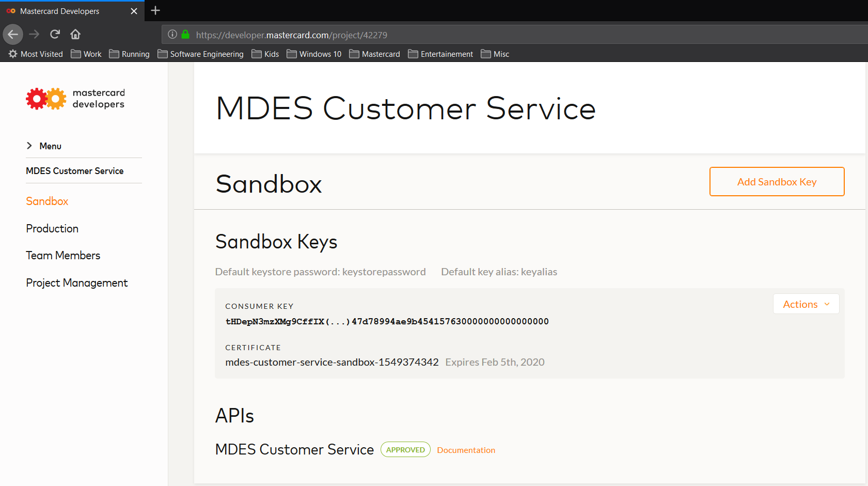Screen dimensions: 868x486
Task: Open Most Visited bookmarks gear icon
Action: [x=13, y=54]
